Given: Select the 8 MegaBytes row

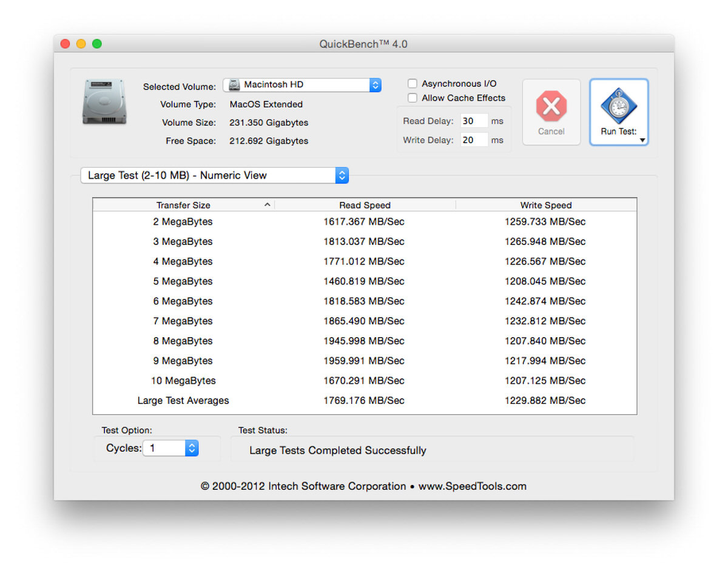Looking at the screenshot, I should coord(365,341).
